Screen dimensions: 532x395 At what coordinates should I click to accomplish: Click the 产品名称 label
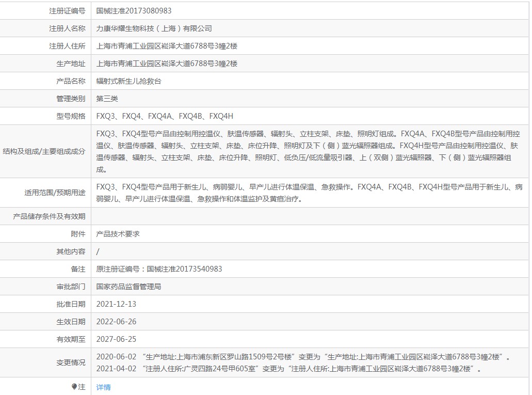(x=71, y=81)
